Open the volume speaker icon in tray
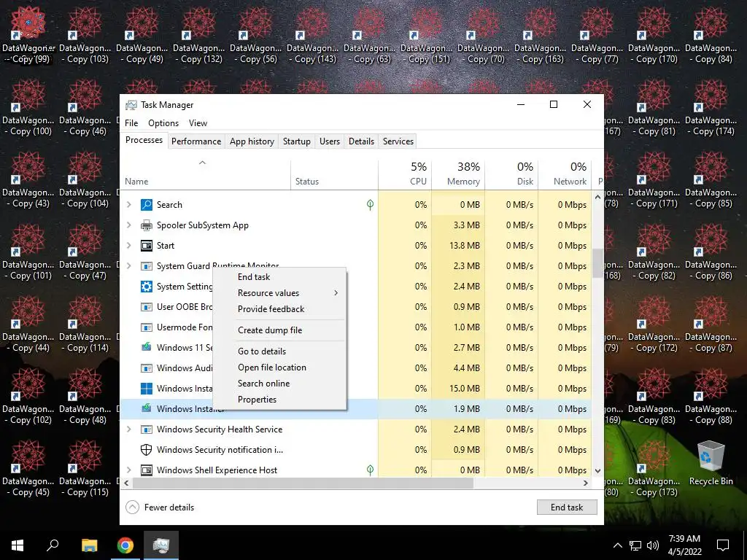This screenshot has width=747, height=560. (x=653, y=545)
